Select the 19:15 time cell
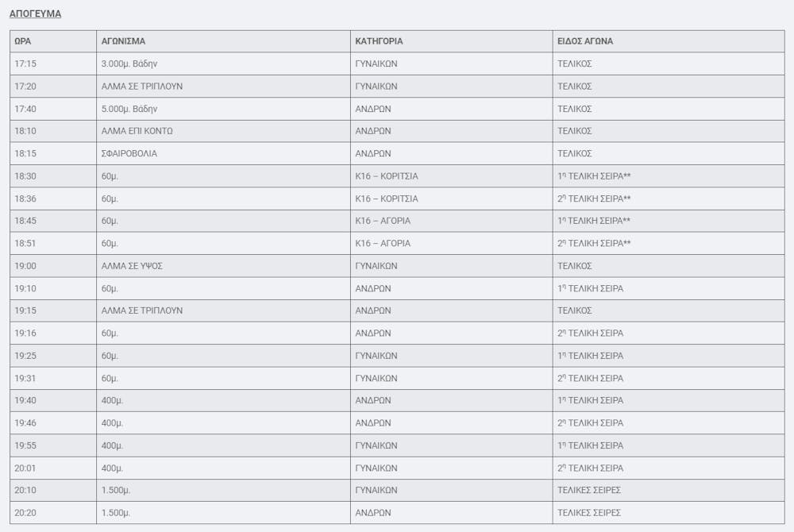This screenshot has width=794, height=532. 25,310
